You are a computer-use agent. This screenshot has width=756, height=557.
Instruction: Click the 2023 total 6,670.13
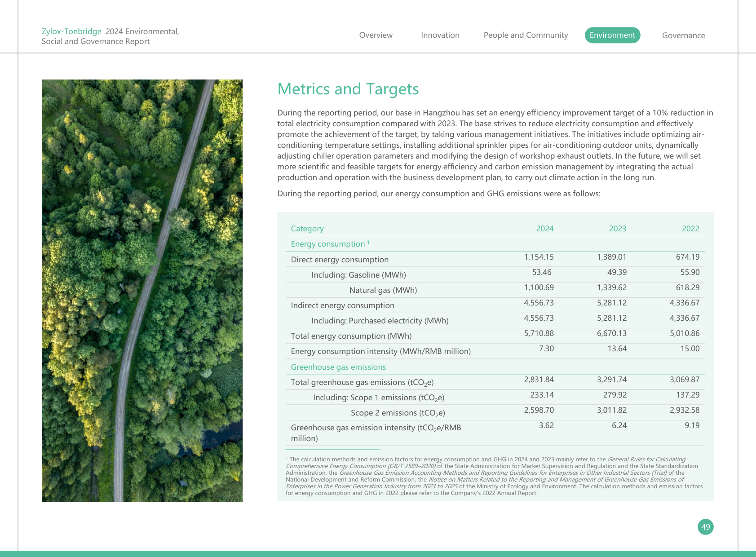pos(612,333)
